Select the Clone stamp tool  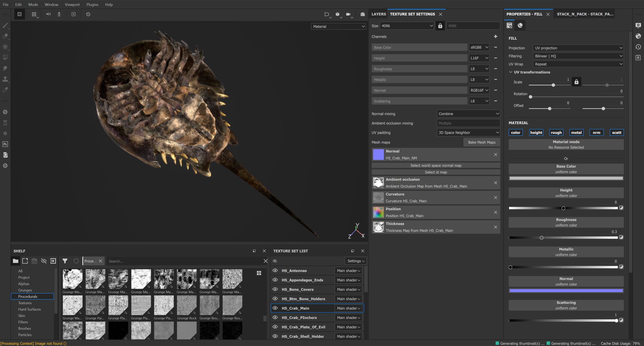(5, 79)
